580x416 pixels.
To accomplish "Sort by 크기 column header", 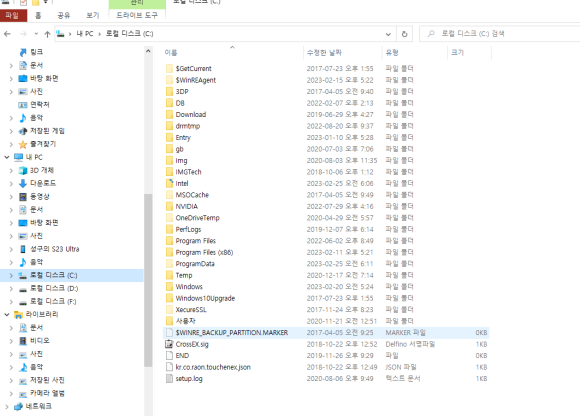I will [457, 53].
